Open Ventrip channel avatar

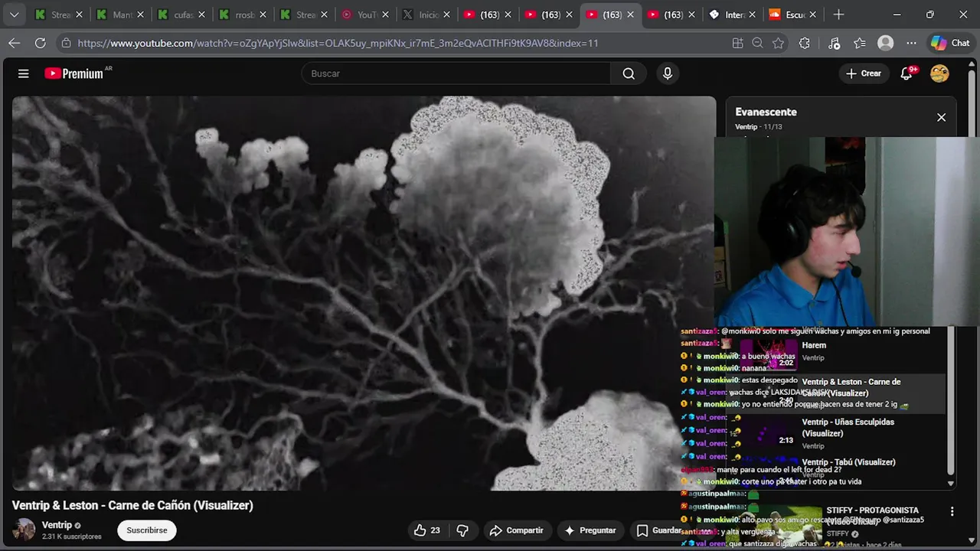pyautogui.click(x=24, y=530)
